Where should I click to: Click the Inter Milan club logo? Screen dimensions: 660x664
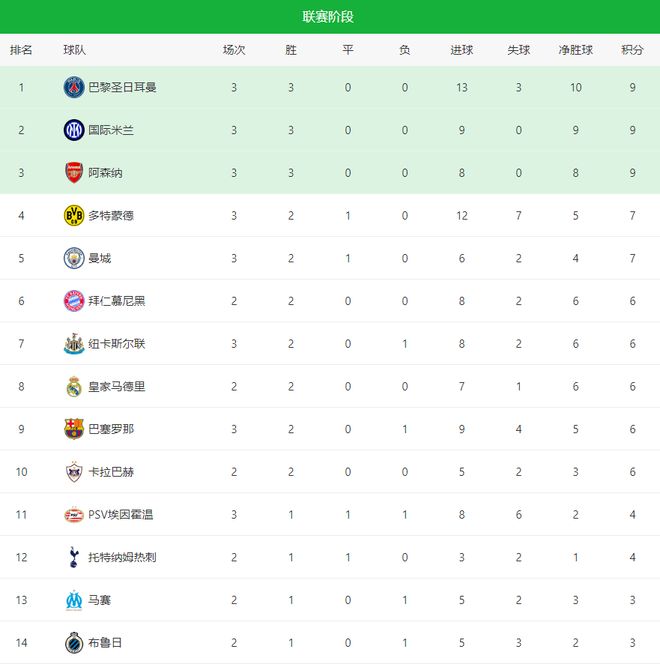(74, 130)
